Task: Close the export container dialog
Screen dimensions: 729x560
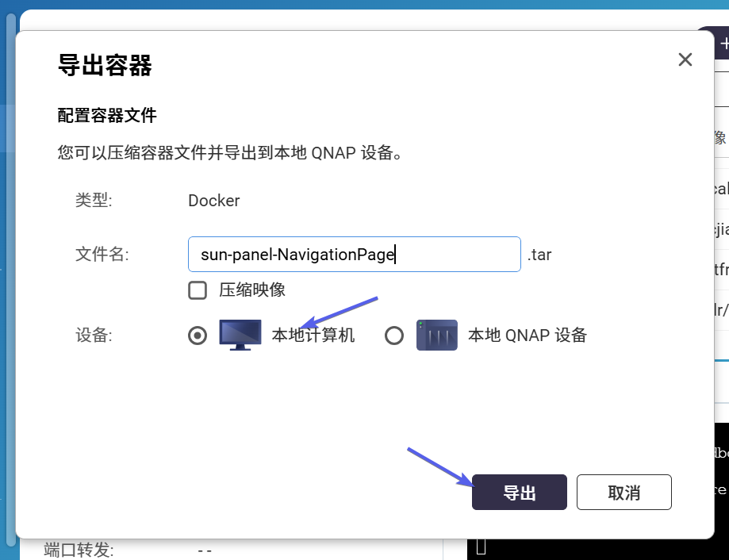Action: click(685, 59)
